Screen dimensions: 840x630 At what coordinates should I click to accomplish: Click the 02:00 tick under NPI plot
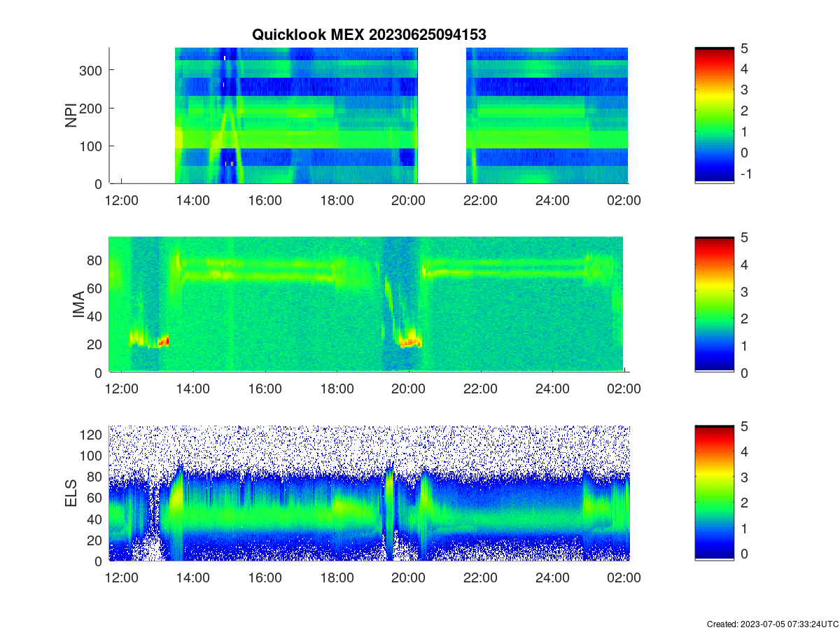624,200
